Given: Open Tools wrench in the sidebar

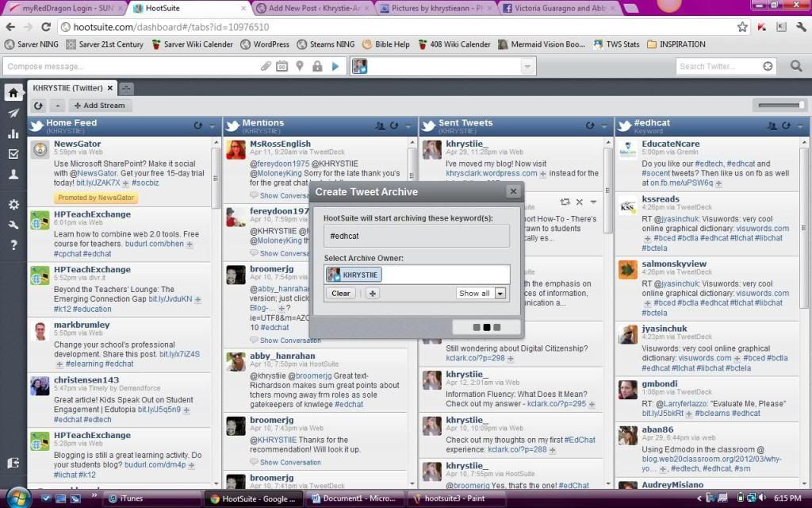Looking at the screenshot, I should tap(13, 225).
